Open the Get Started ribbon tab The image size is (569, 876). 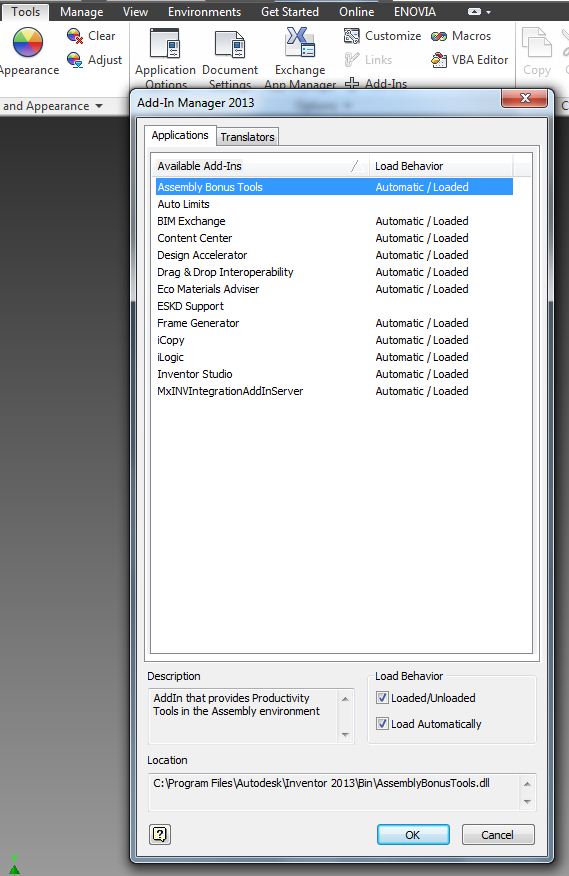290,12
